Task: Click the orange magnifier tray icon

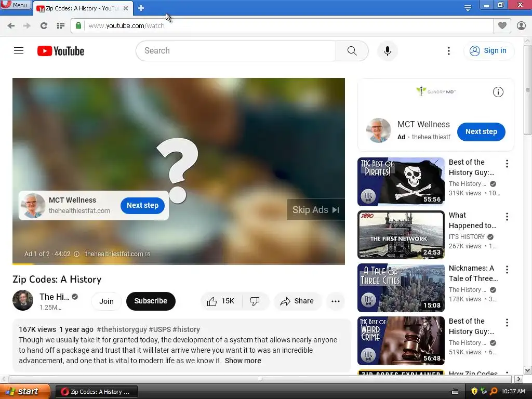Action: [494, 391]
